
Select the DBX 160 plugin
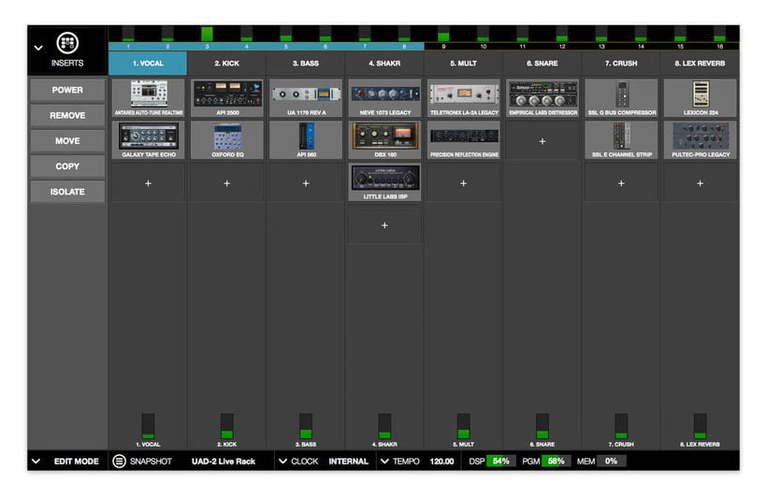[385, 140]
